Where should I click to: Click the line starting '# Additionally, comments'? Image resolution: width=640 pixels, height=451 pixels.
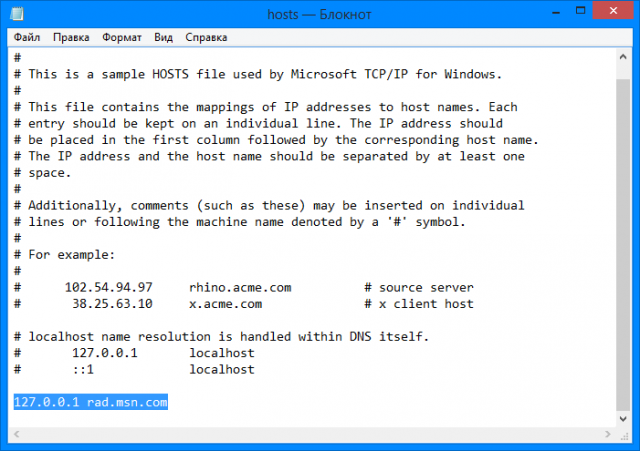269,206
